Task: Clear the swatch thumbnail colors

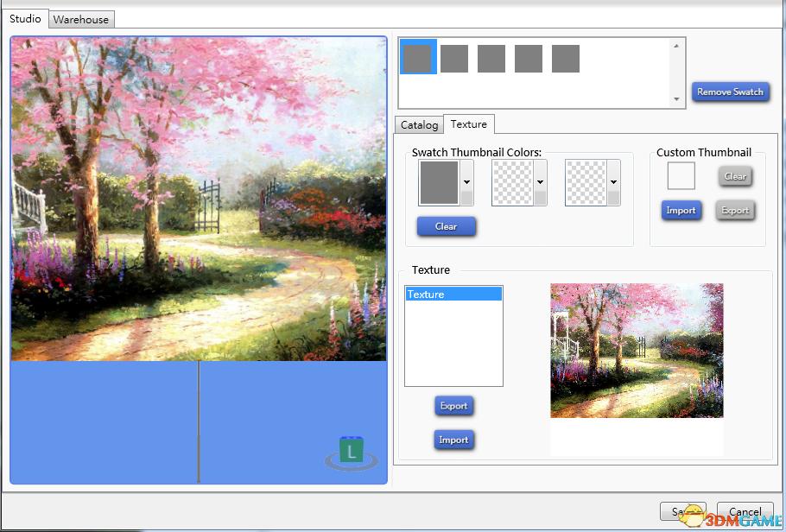Action: click(446, 226)
